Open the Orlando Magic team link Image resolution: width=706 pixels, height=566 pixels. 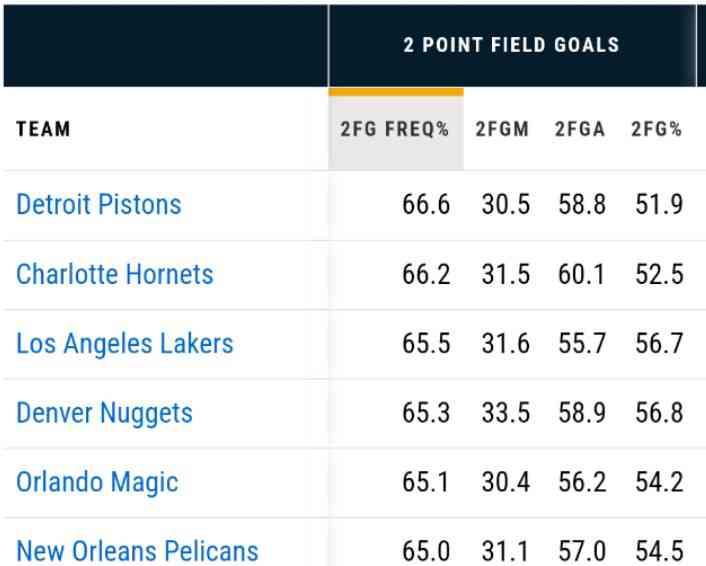coord(97,482)
